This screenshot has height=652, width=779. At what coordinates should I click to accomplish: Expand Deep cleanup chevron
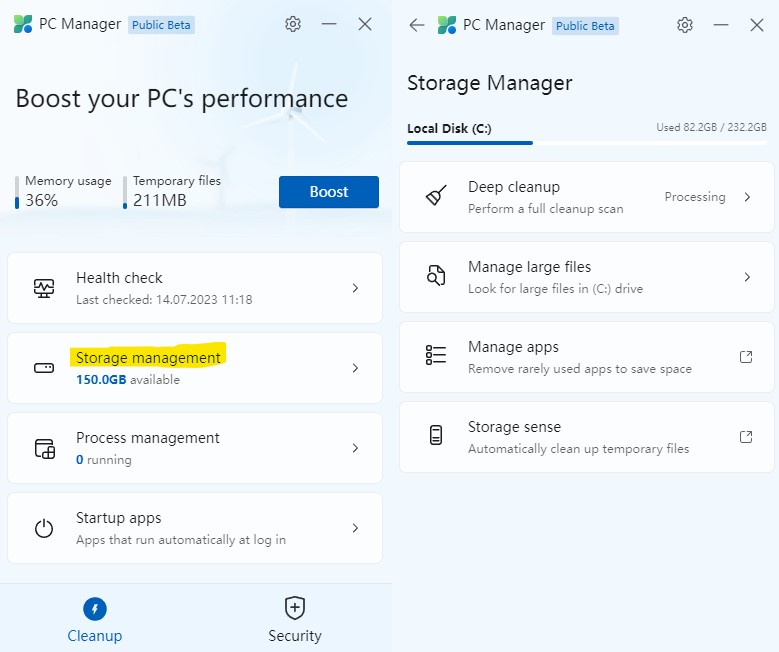(747, 197)
